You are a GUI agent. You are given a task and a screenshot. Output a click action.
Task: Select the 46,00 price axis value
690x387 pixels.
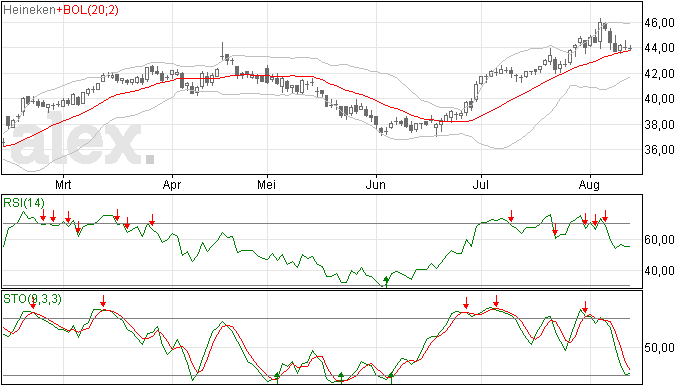(x=659, y=23)
